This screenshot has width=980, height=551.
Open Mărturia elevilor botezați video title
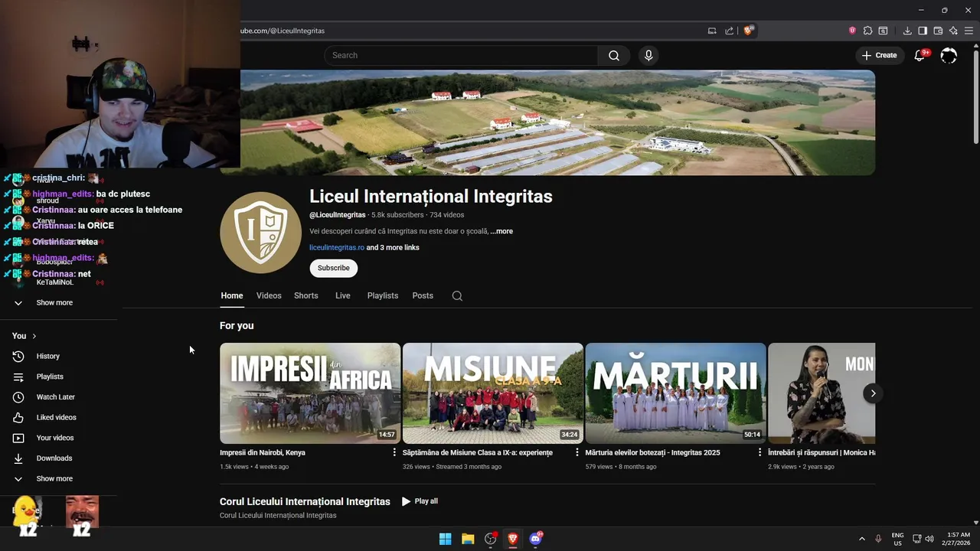click(x=652, y=452)
